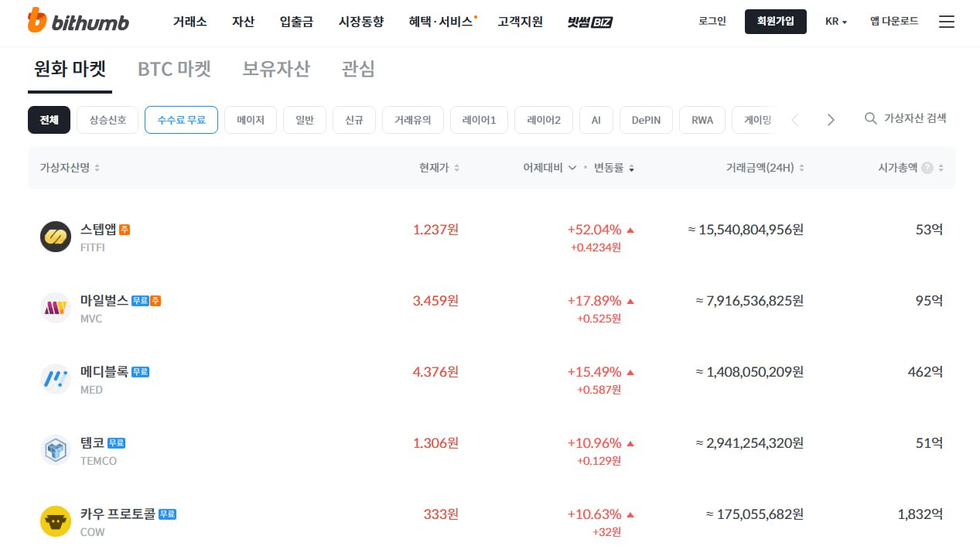Screen dimensions: 980x553
Task: Toggle the 상승신호 filter chip
Action: 108,120
